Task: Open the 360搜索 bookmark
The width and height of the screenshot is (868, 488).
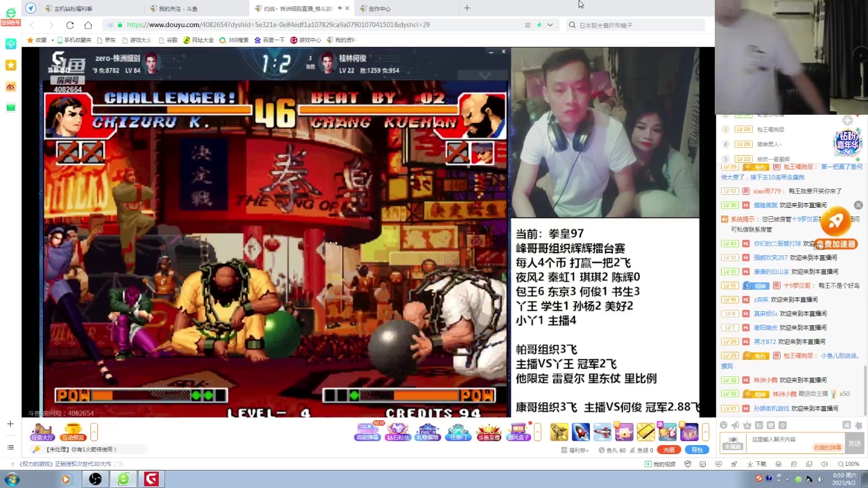Action: [x=234, y=40]
